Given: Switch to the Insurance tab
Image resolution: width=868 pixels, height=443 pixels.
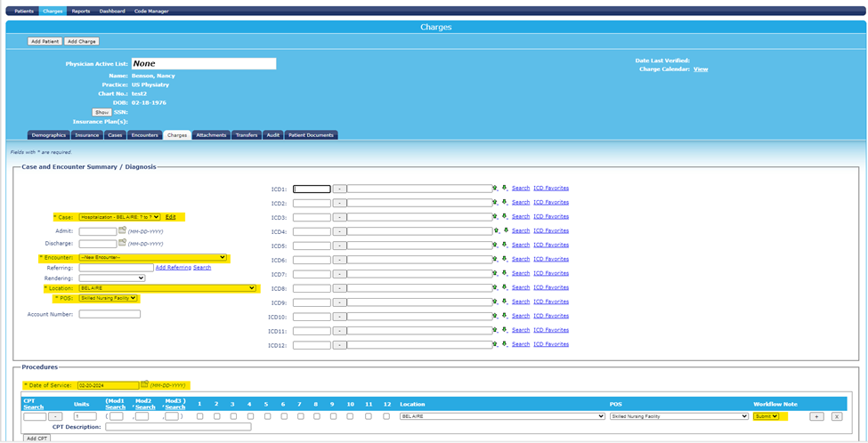Looking at the screenshot, I should coord(87,135).
